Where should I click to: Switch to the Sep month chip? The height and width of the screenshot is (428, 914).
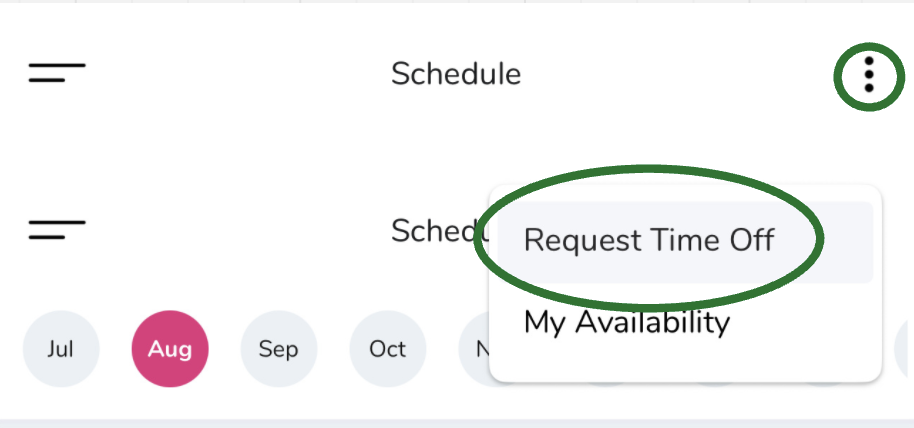point(279,349)
